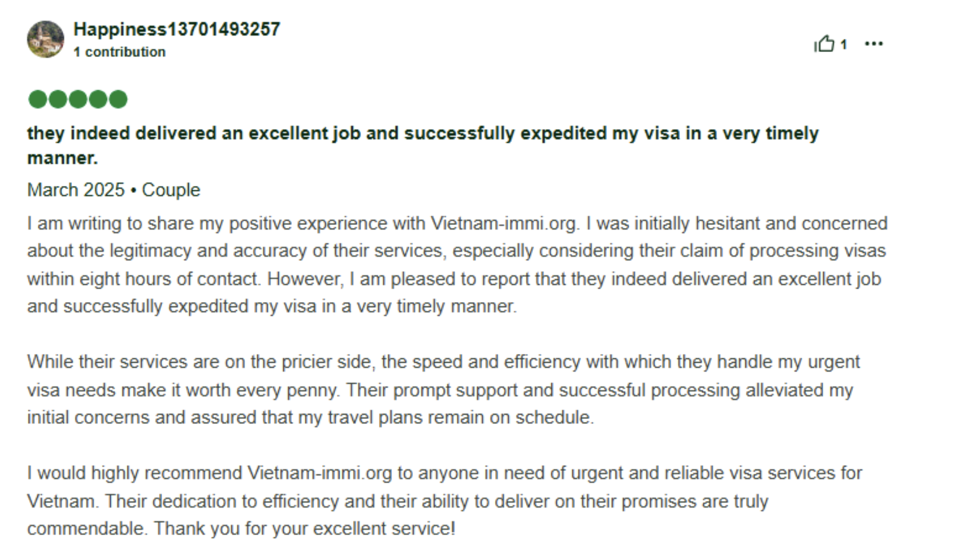Click Vietnam-immi.org in the recommendation paragraph

pos(319,473)
